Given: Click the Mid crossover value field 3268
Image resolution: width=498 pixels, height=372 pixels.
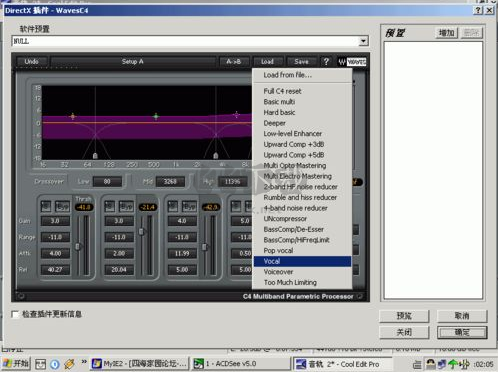Looking at the screenshot, I should point(170,182).
